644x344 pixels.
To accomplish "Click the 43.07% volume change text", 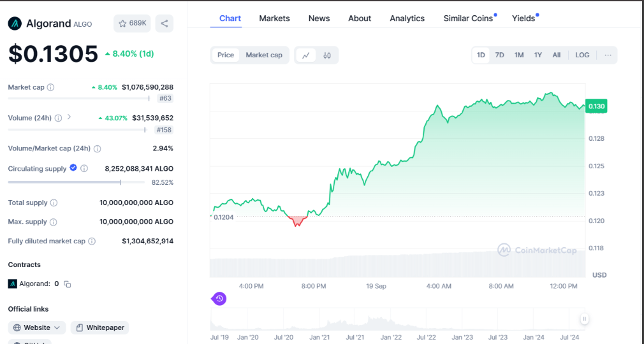I will click(x=113, y=118).
